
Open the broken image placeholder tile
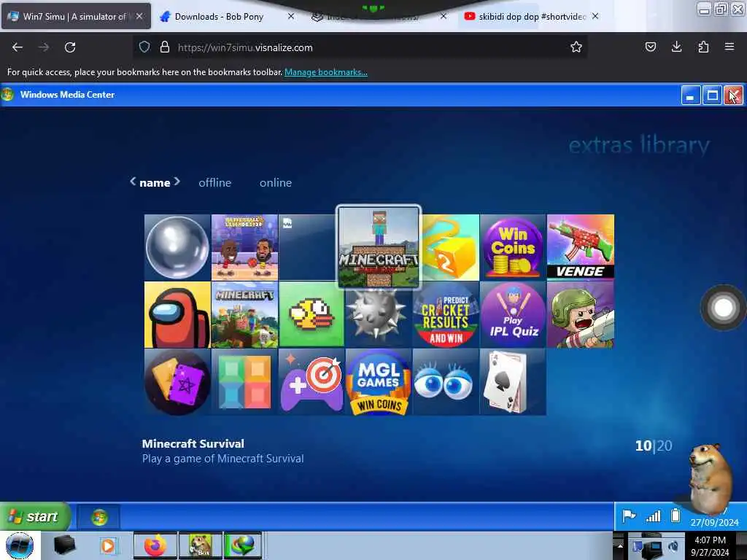(x=308, y=247)
